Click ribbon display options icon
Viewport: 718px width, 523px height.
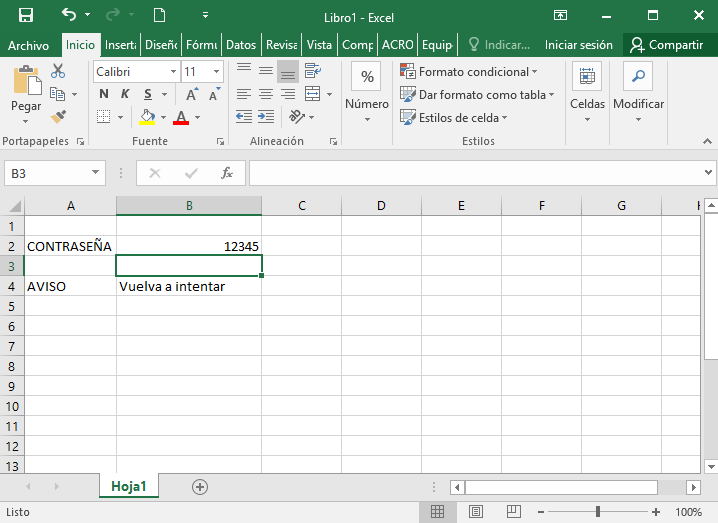[560, 16]
